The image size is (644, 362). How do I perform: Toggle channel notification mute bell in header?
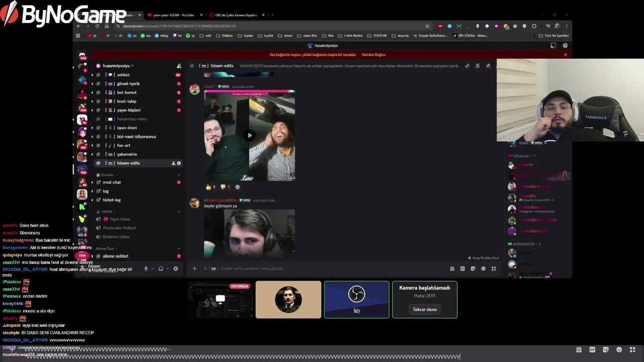[477, 66]
